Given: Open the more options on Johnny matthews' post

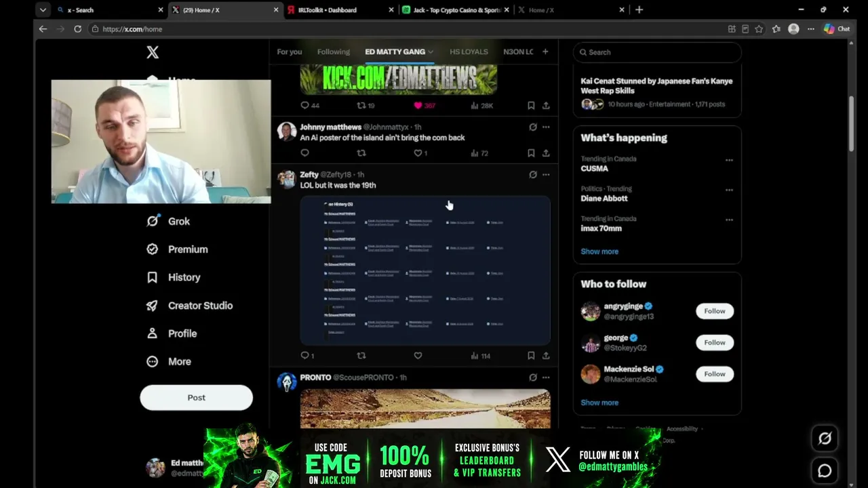Looking at the screenshot, I should (546, 127).
